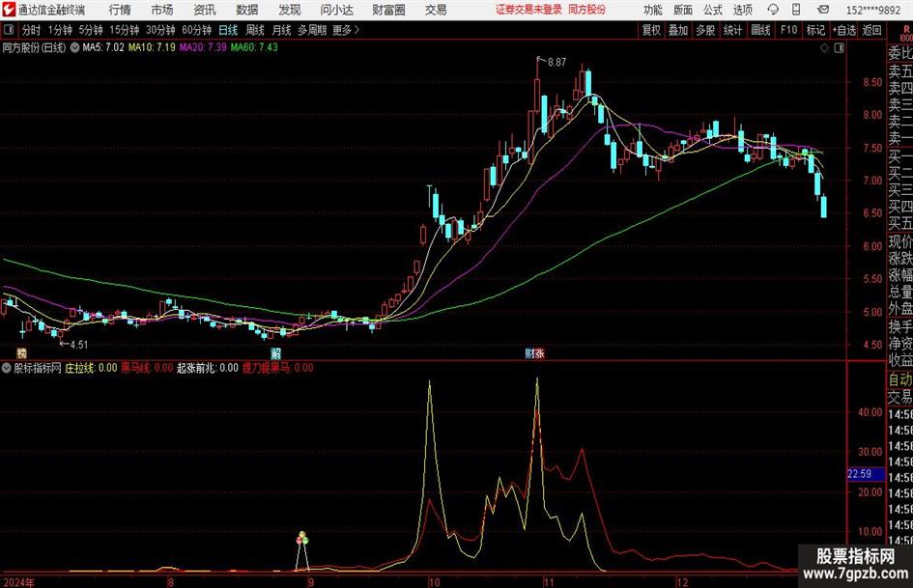The height and width of the screenshot is (588, 913).
Task: Click the 证券交易未登录 login link
Action: pos(528,10)
